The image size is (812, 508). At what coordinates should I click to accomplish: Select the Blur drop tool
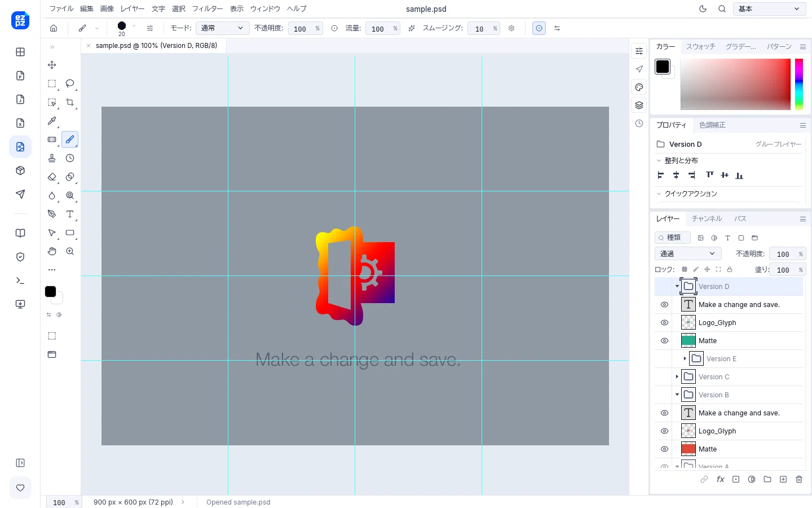click(52, 195)
